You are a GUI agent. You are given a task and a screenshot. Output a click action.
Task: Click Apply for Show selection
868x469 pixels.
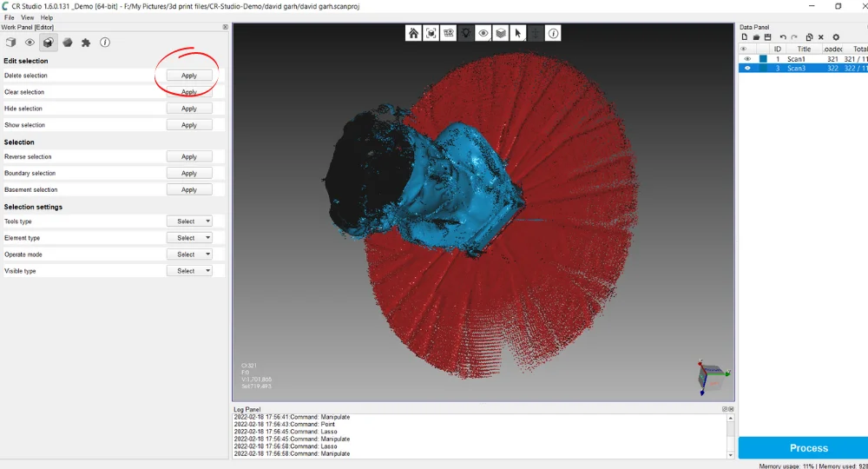coord(189,125)
